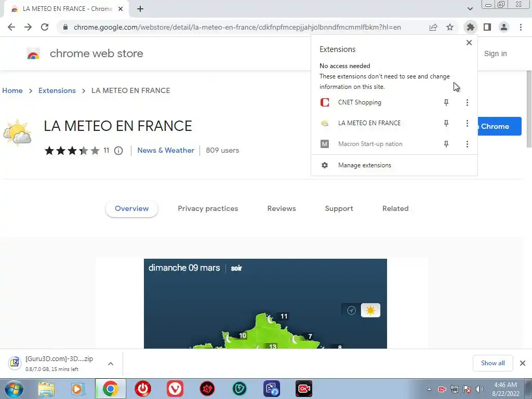Close the Extensions popup

coord(469,43)
